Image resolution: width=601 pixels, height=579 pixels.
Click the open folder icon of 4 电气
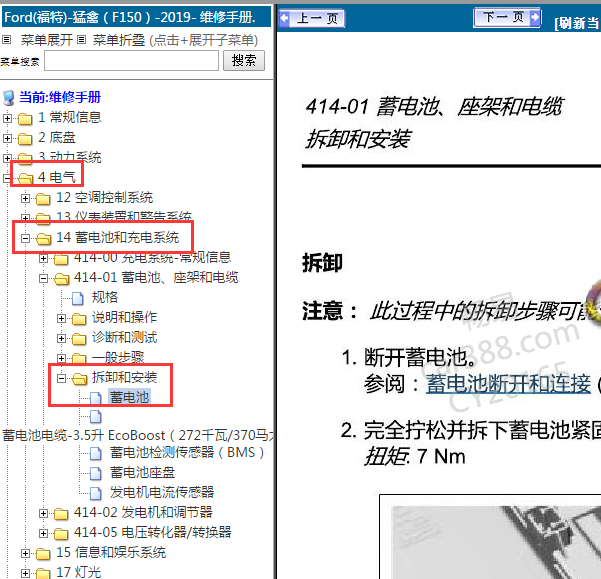click(25, 178)
